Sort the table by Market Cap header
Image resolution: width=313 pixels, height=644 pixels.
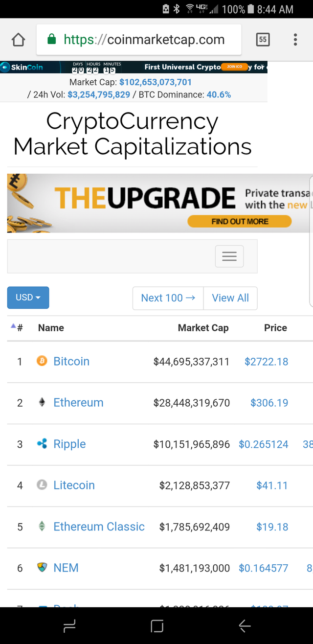(x=203, y=328)
